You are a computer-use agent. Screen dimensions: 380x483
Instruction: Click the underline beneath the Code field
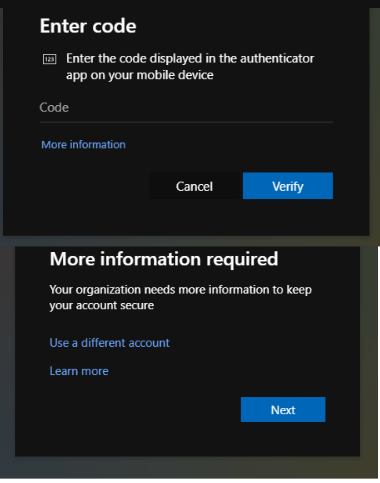tap(186, 122)
